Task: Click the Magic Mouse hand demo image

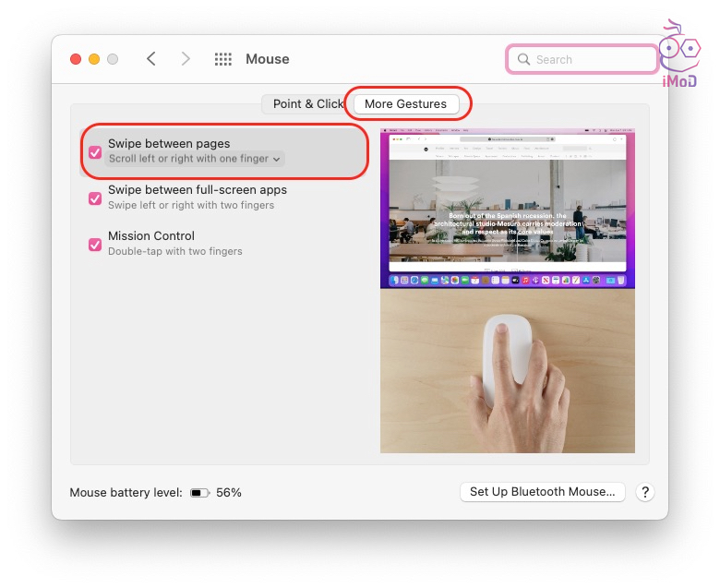Action: 507,371
